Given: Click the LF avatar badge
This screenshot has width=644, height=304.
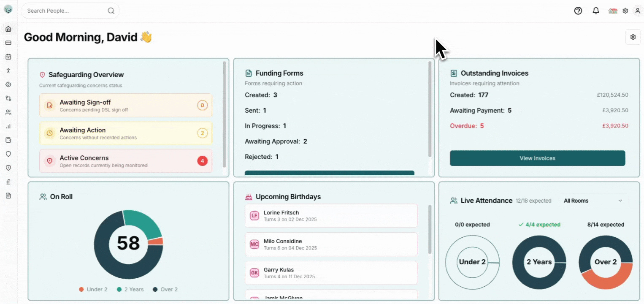Looking at the screenshot, I should (254, 216).
